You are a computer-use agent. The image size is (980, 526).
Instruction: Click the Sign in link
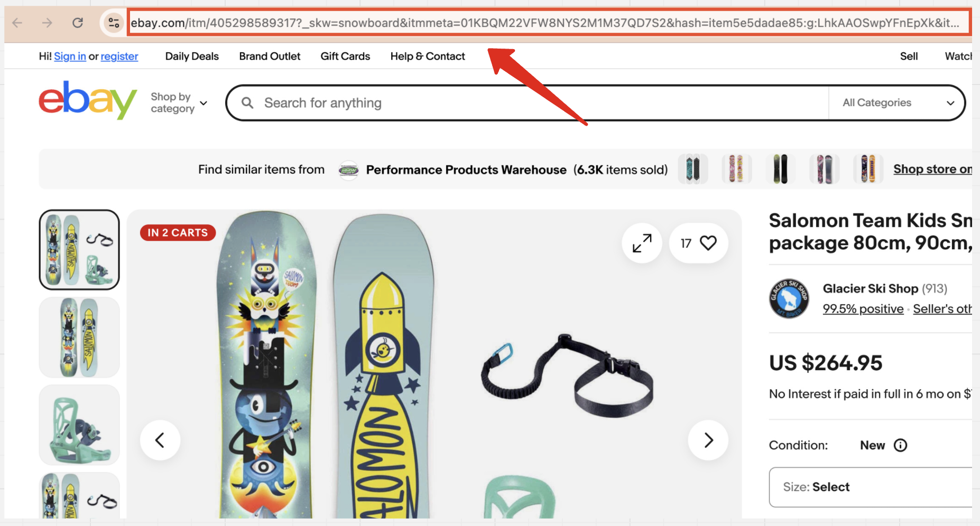(70, 57)
